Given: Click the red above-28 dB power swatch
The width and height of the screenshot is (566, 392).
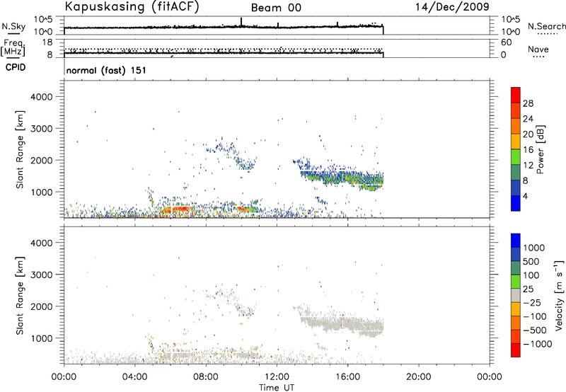Looking at the screenshot, I should (x=516, y=95).
